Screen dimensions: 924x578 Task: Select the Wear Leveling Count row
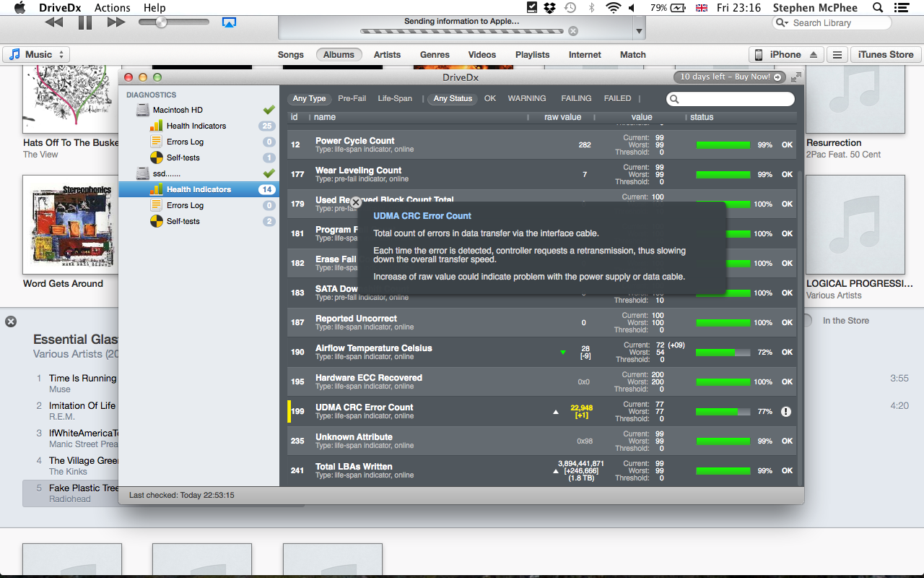pyautogui.click(x=541, y=174)
